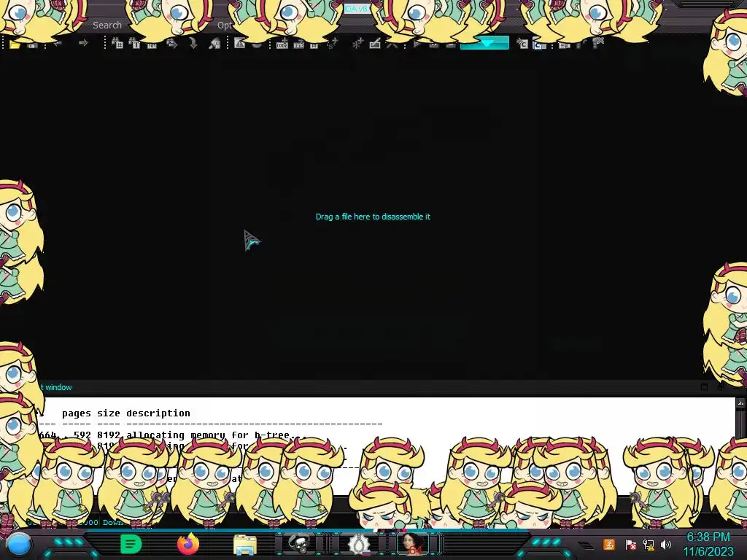This screenshot has width=747, height=560.
Task: Click 'allocating memory for b-tree...' output line
Action: pos(216,435)
